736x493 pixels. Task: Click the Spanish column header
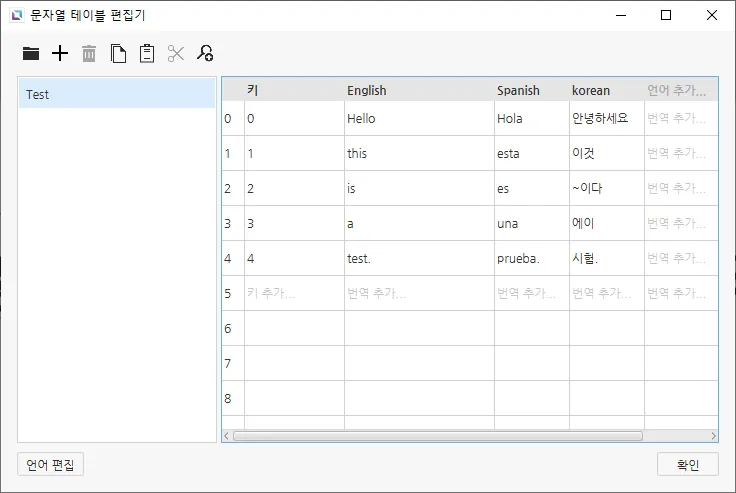(x=518, y=90)
